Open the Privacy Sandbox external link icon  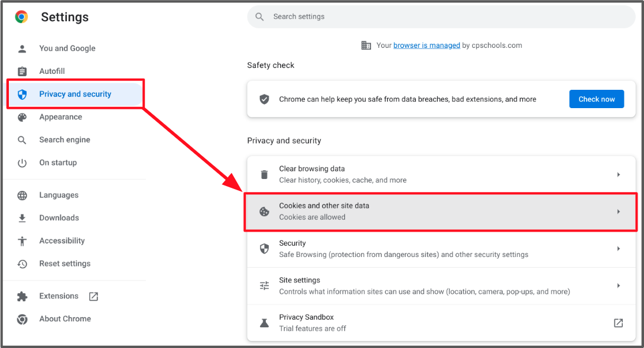tap(618, 323)
